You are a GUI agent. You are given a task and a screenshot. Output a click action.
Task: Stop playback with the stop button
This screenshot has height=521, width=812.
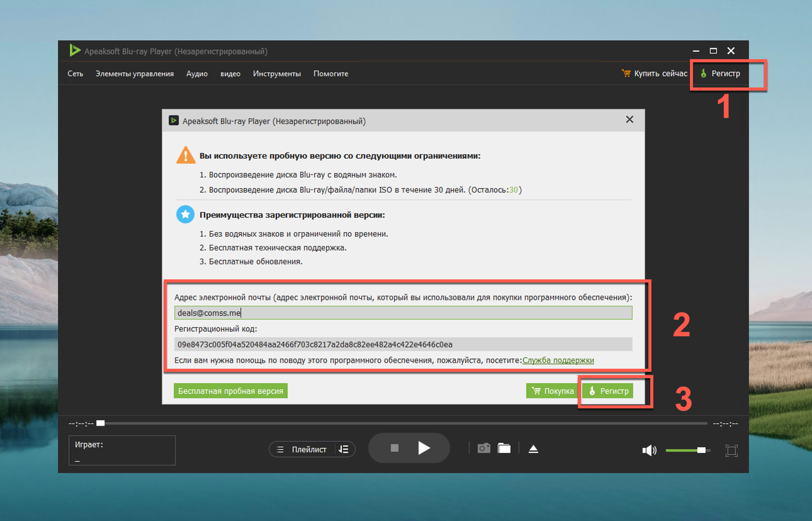point(395,448)
